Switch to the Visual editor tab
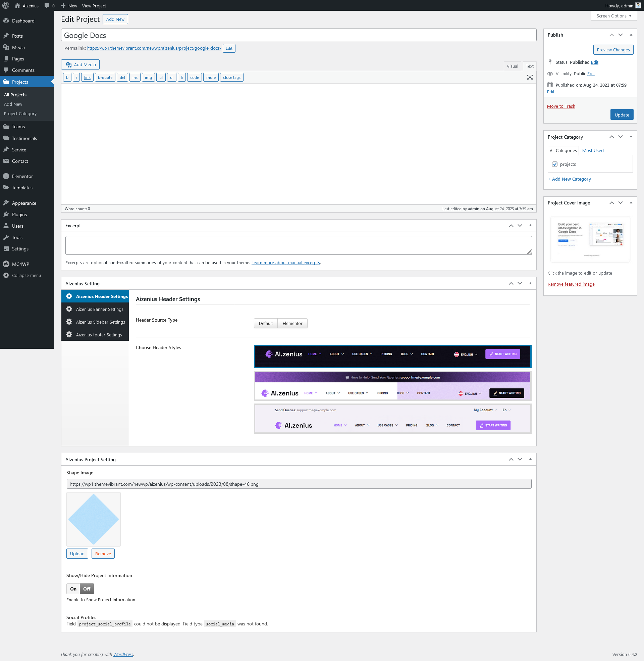 [x=512, y=66]
